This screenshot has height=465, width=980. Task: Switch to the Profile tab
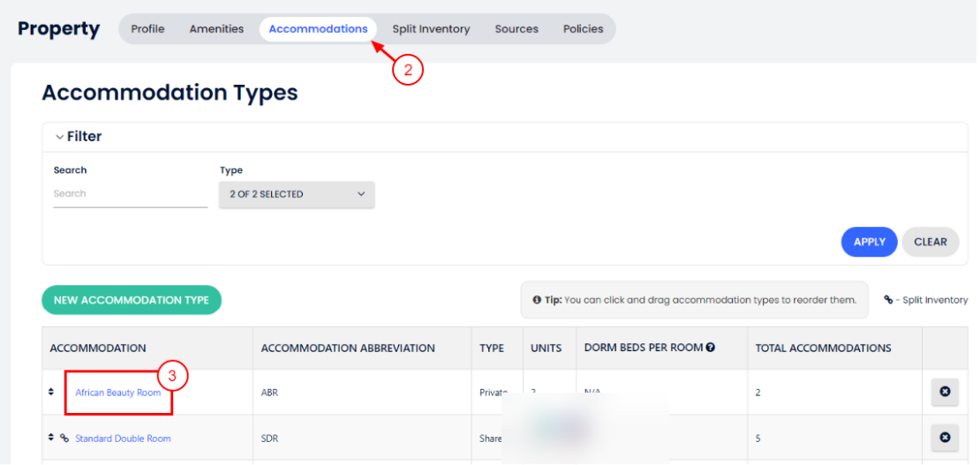tap(147, 29)
